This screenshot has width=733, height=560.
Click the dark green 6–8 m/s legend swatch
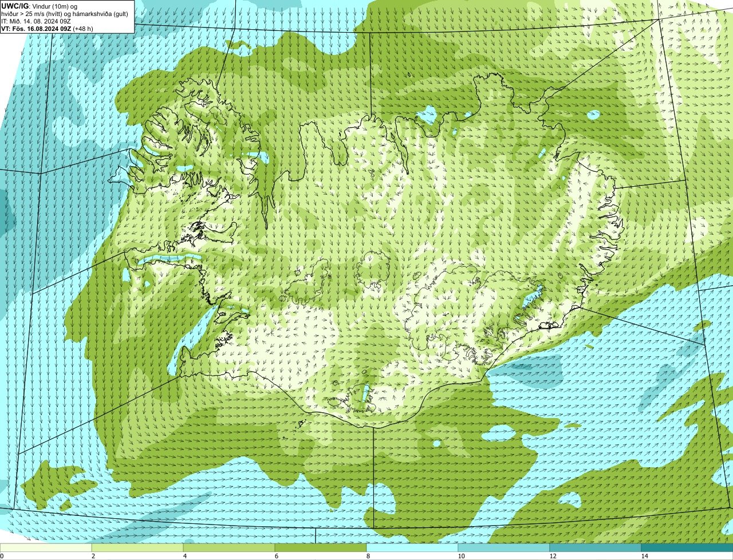click(321, 547)
